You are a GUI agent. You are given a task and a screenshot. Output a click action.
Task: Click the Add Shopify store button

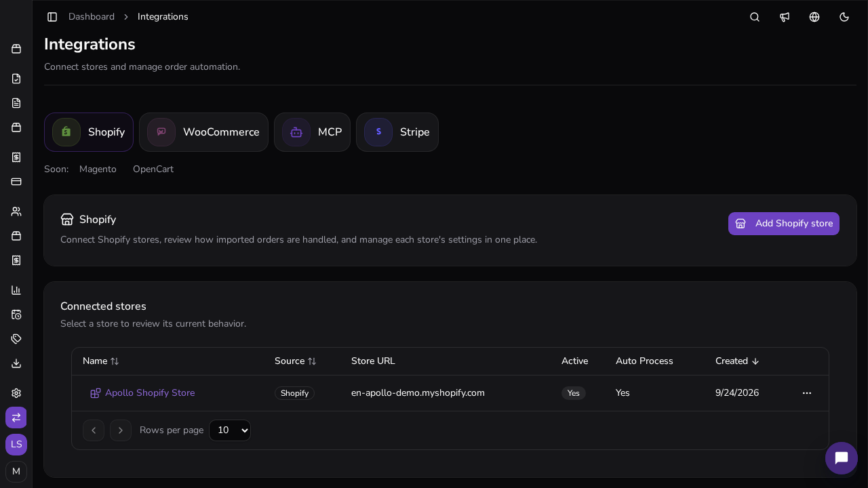click(x=784, y=224)
